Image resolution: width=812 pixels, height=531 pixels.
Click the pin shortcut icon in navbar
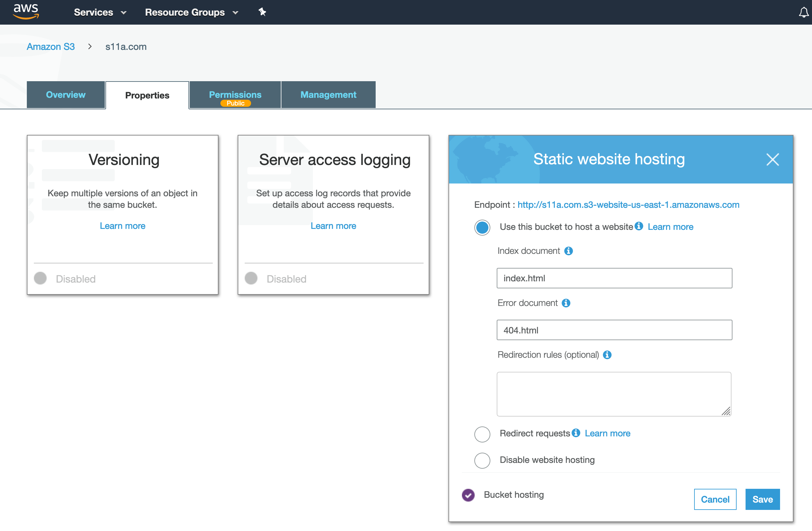[x=262, y=12]
